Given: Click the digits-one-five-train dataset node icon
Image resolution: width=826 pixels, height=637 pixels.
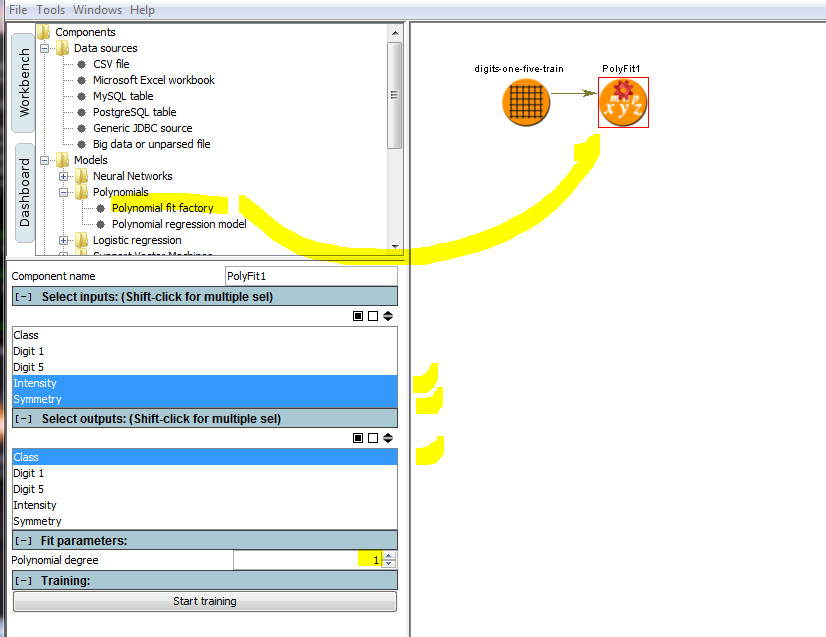Looking at the screenshot, I should 526,102.
